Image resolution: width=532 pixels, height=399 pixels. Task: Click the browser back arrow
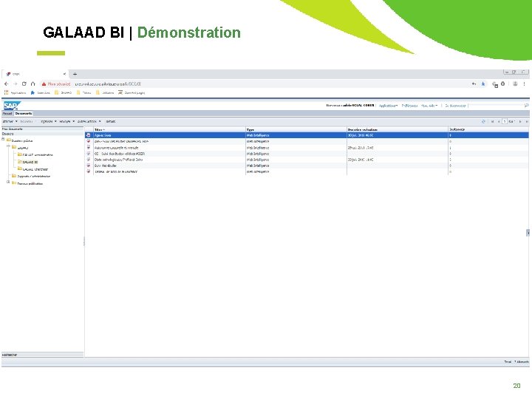[7, 83]
